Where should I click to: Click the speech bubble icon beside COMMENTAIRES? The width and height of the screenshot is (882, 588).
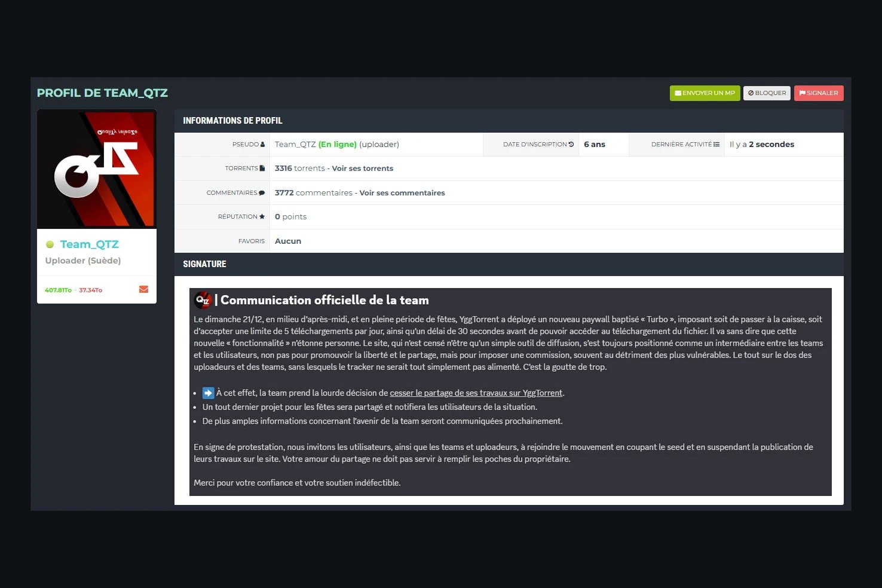(262, 193)
